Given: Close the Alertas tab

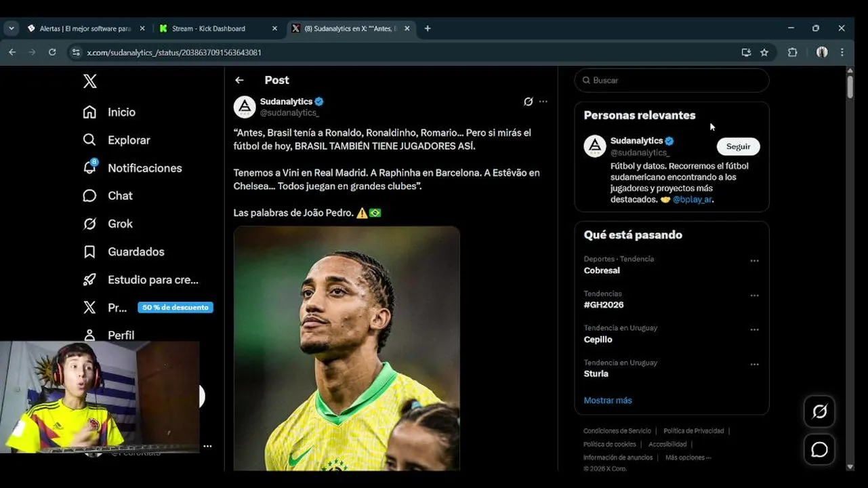Looking at the screenshot, I should [142, 28].
